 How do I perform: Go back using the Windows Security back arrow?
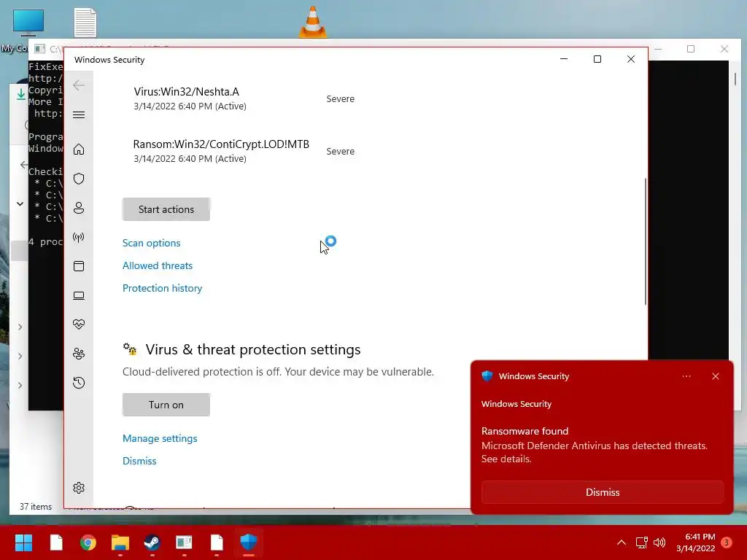click(x=79, y=85)
